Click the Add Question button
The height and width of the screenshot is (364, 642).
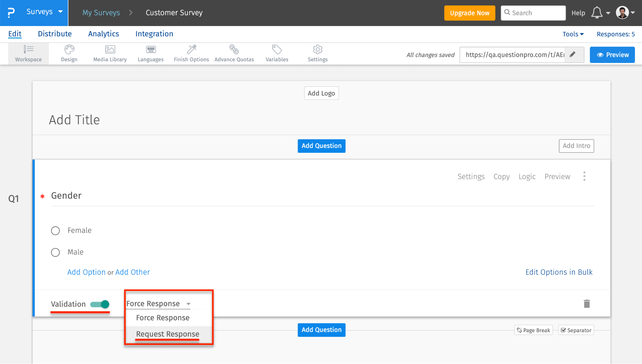[x=321, y=146]
